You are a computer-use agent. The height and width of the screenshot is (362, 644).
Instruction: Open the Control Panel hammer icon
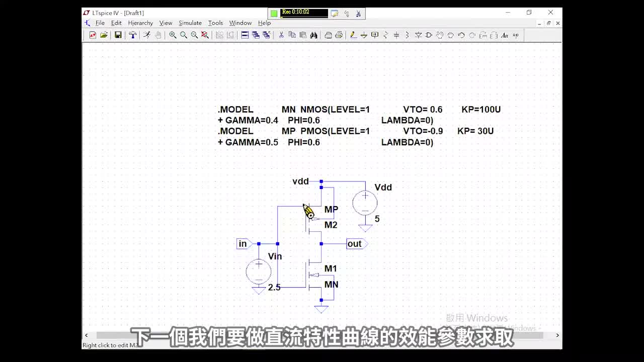click(132, 35)
